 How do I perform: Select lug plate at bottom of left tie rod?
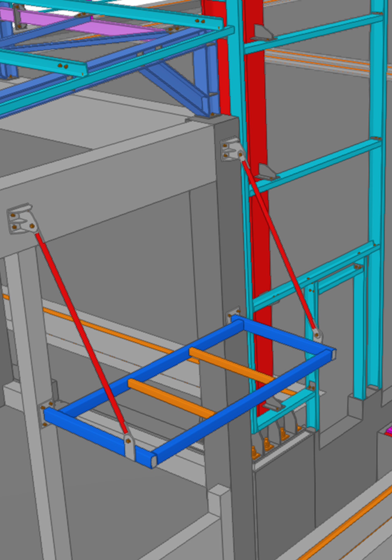(129, 447)
